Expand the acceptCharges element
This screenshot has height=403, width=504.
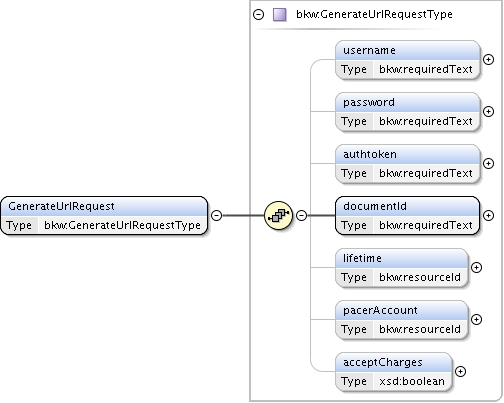coord(460,371)
